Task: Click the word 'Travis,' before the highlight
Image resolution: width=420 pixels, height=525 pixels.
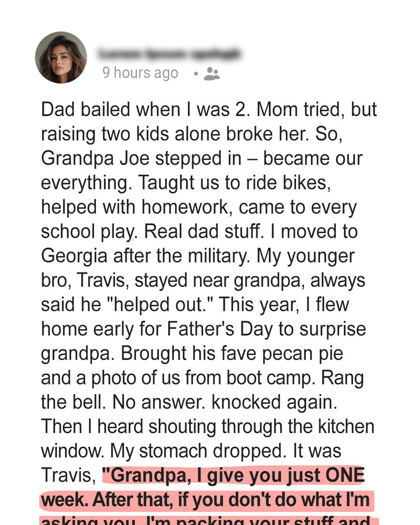Action: [x=68, y=475]
